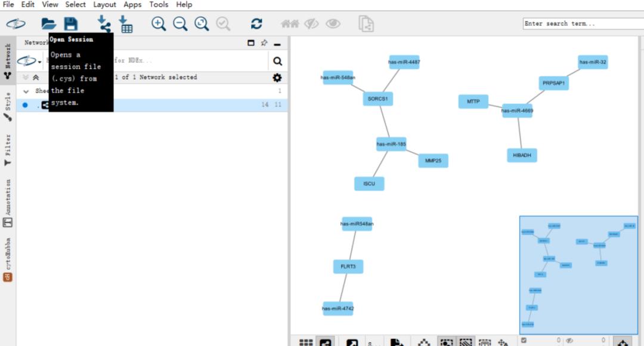Click the Enter search term field
This screenshot has height=346, width=644.
(x=581, y=24)
